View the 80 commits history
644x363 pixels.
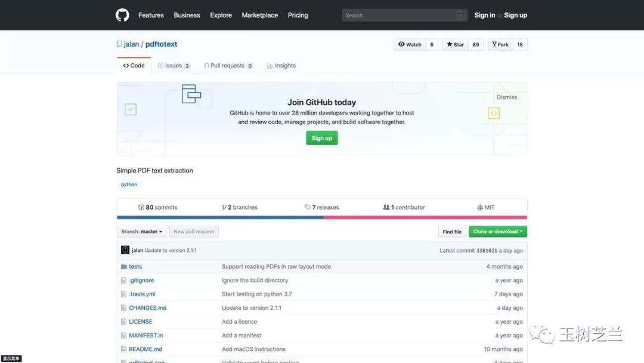tap(157, 207)
